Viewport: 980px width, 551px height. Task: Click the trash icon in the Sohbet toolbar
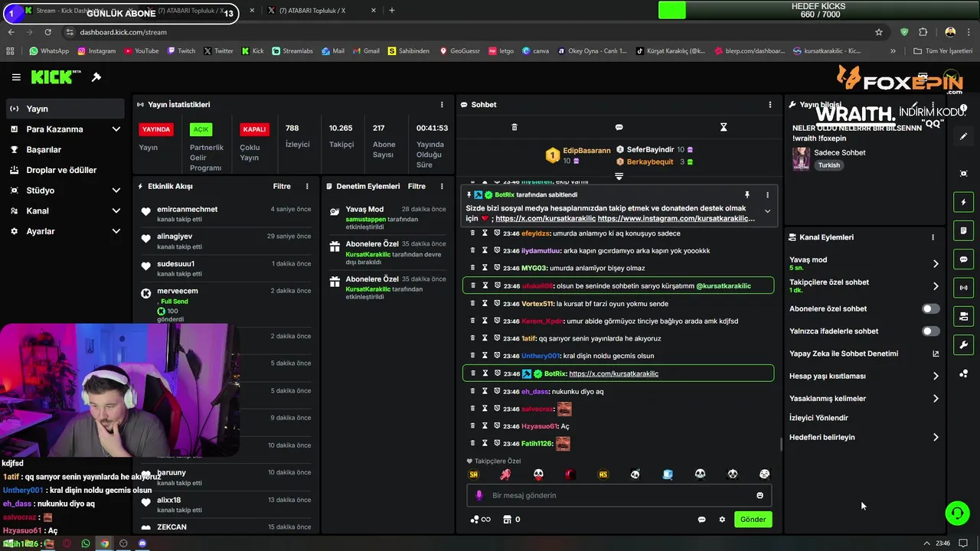(514, 127)
